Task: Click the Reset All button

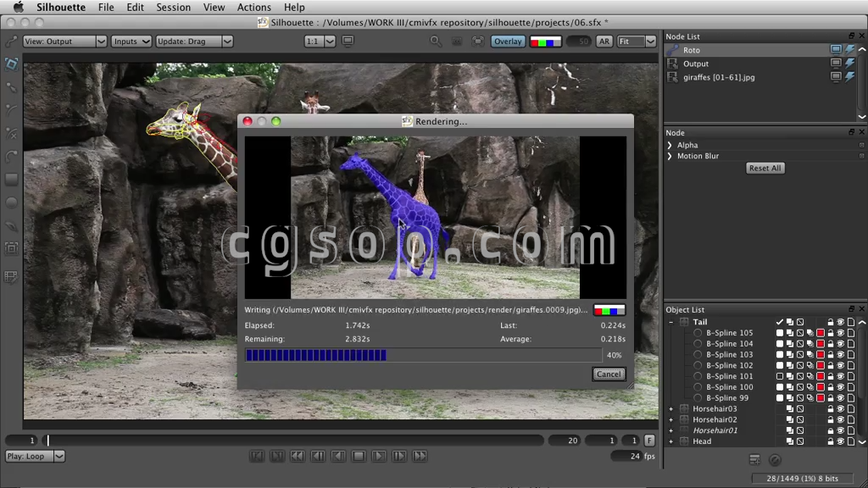Action: (x=764, y=168)
